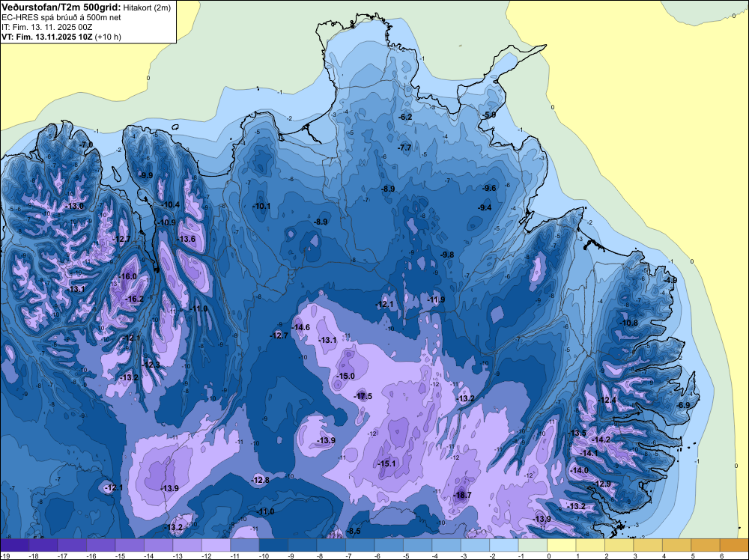Select the -16.2 temperature value
The width and height of the screenshot is (749, 560).
point(134,299)
